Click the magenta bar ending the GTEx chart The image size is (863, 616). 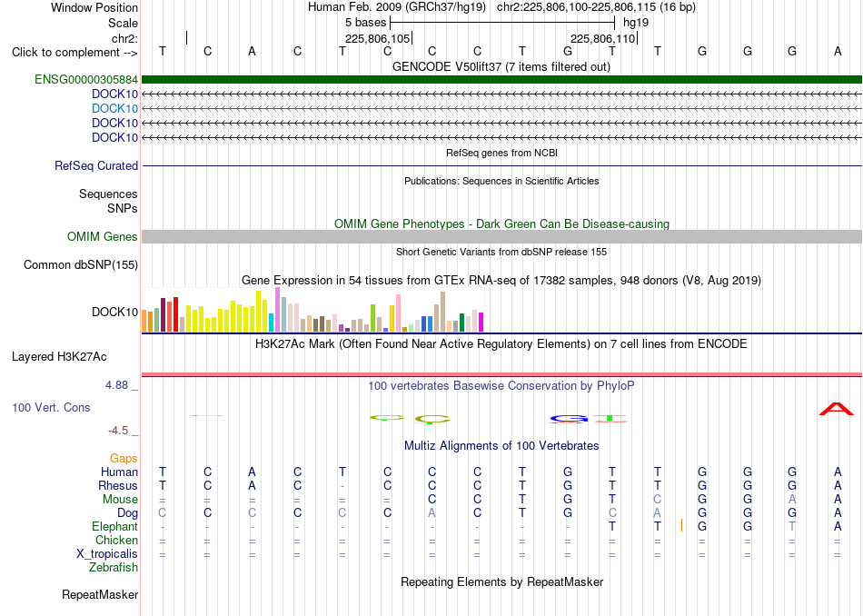coord(481,322)
